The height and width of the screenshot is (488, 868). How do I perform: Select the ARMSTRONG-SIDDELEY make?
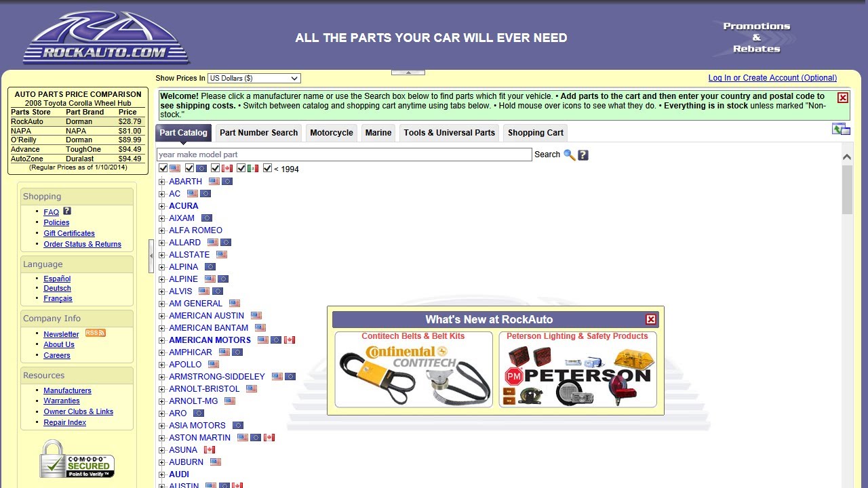click(x=217, y=377)
